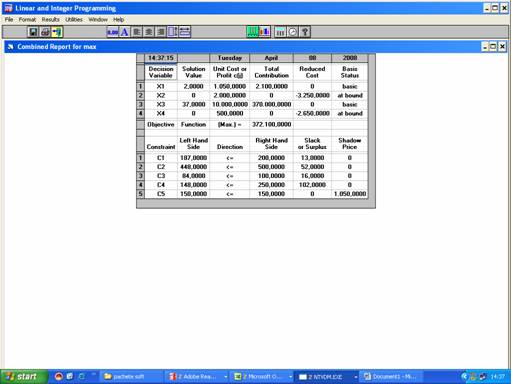Open the Utilities menu

coord(74,20)
